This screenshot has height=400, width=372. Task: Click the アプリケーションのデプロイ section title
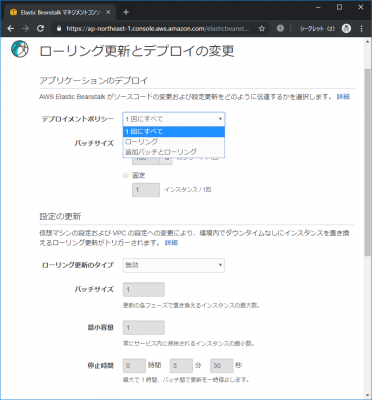coord(94,80)
